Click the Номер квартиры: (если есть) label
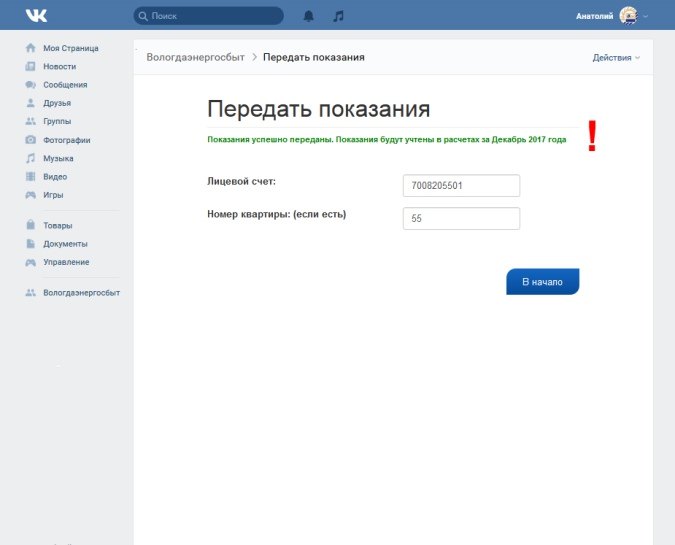The width and height of the screenshot is (675, 545). point(277,214)
